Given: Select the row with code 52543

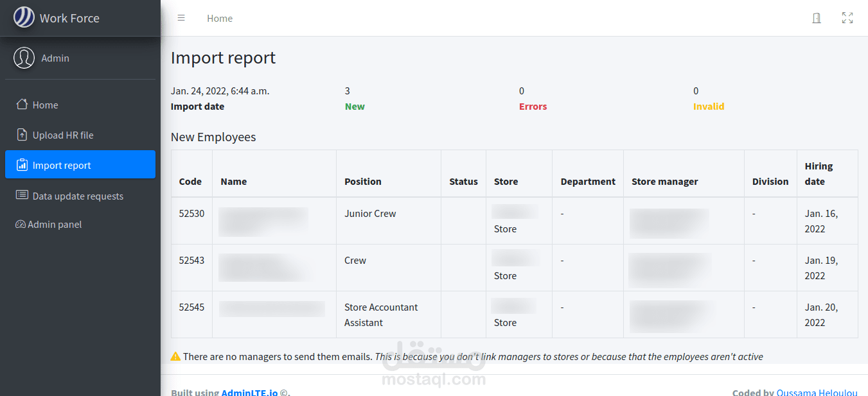Looking at the screenshot, I should (x=191, y=261).
